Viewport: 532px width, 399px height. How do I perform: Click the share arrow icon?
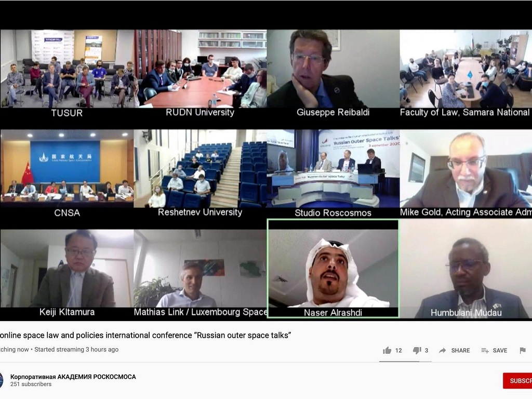[443, 351]
